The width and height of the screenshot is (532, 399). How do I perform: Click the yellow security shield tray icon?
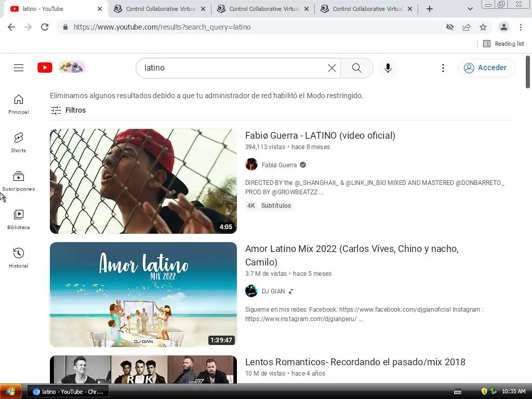tap(484, 392)
